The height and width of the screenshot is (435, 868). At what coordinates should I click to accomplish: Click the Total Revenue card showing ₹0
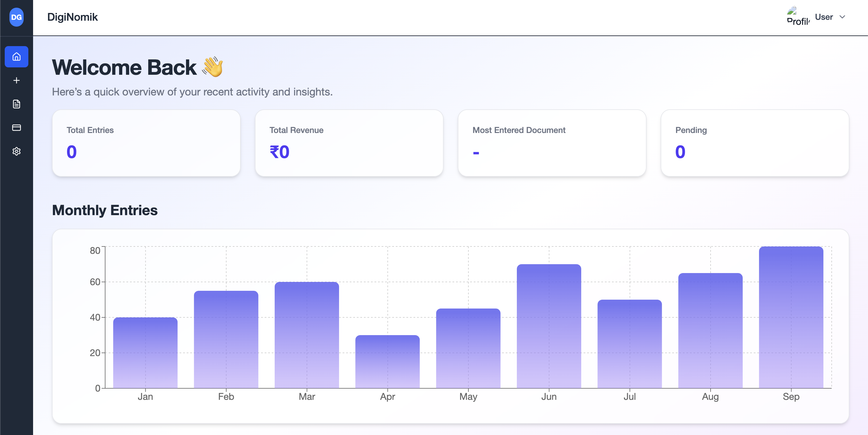pyautogui.click(x=349, y=143)
